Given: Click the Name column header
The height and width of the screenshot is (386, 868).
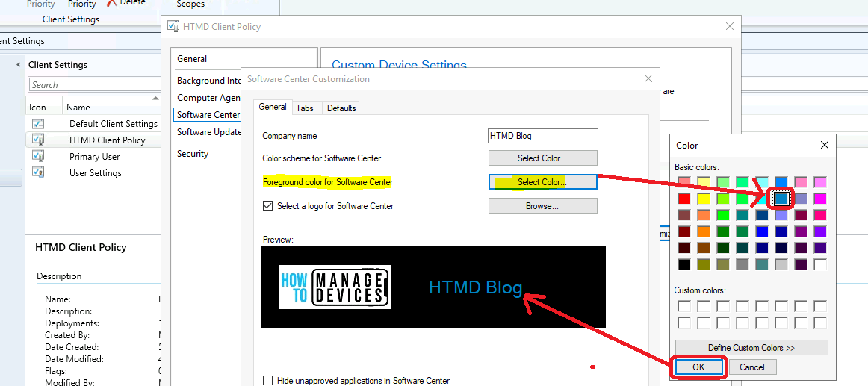Looking at the screenshot, I should [x=78, y=108].
